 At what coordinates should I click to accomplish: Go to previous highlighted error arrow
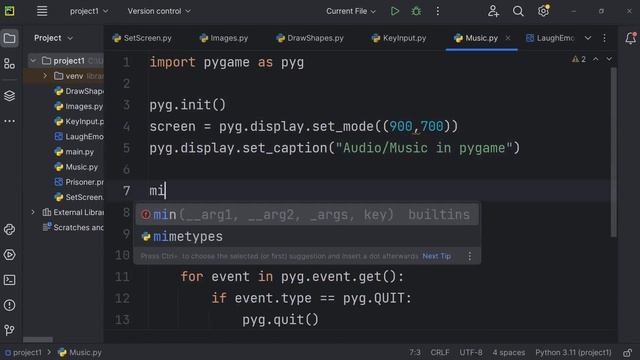pos(596,59)
